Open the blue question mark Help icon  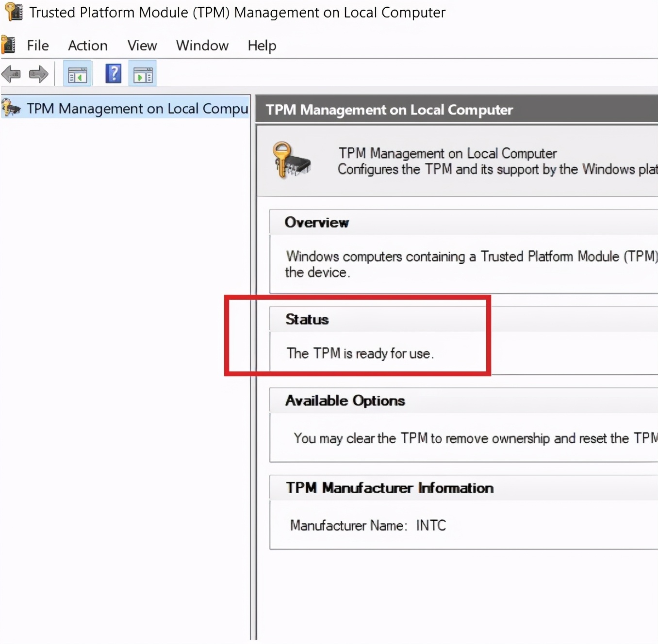click(114, 74)
